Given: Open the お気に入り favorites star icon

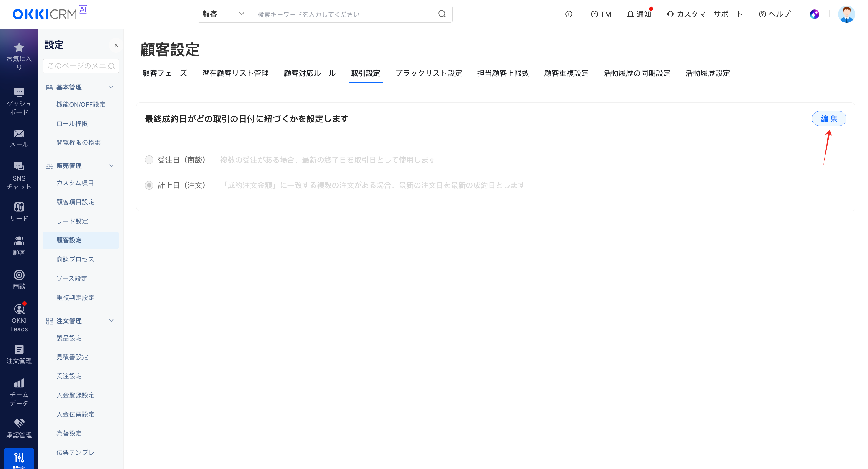Looking at the screenshot, I should click(19, 47).
